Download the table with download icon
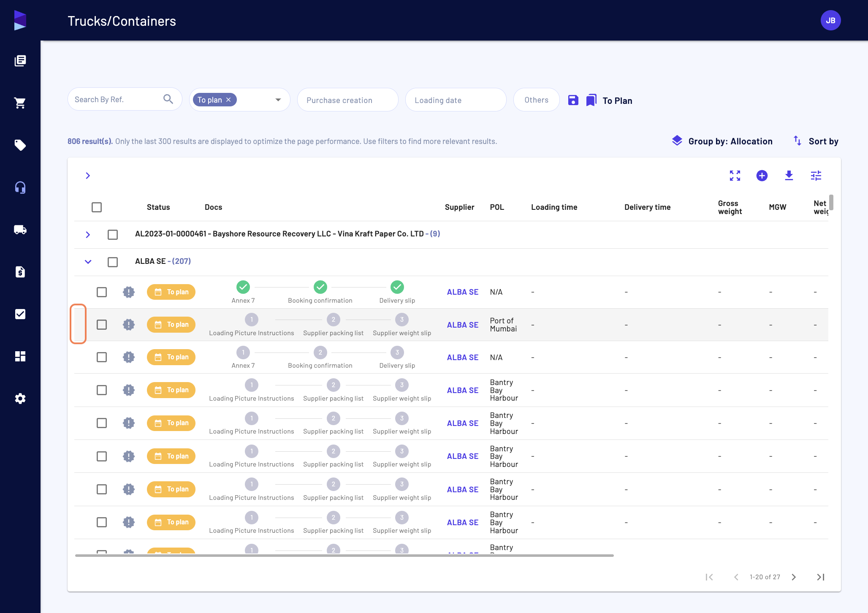The image size is (868, 613). 789,176
